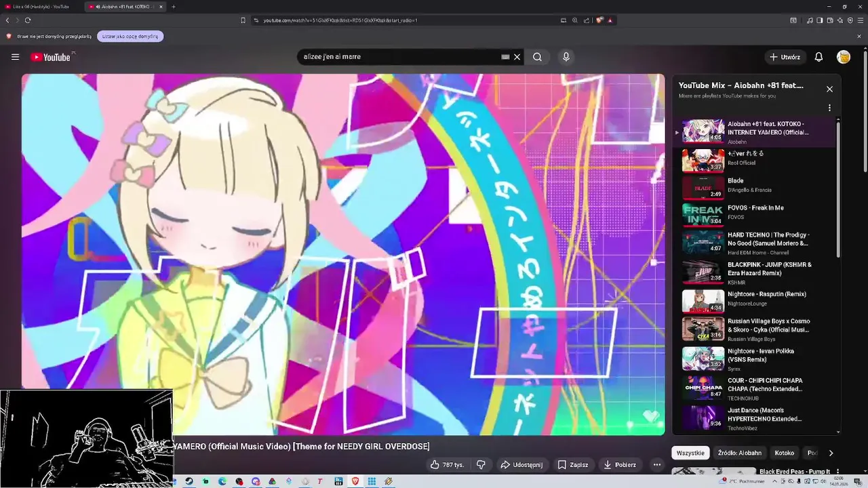Run search with the magnifier button

[x=537, y=57]
